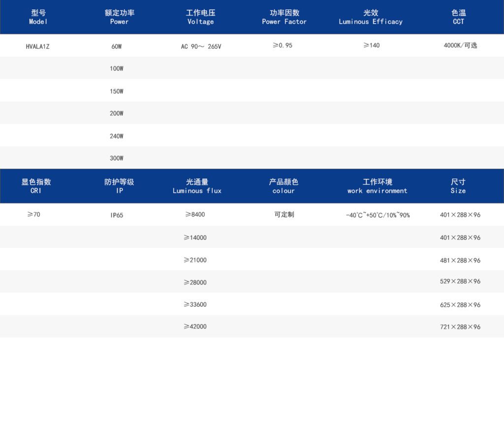
Task: Select the ≥0.95 power factor value
Action: (283, 46)
